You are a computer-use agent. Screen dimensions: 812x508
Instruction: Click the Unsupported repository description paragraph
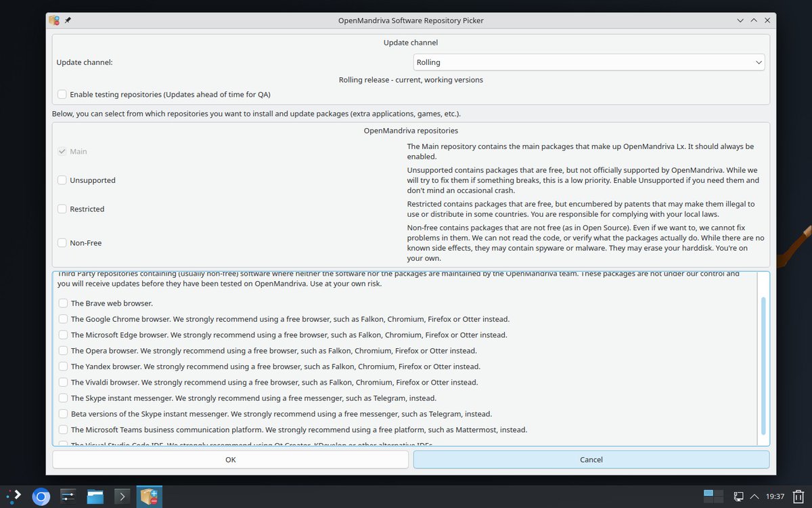coord(583,180)
